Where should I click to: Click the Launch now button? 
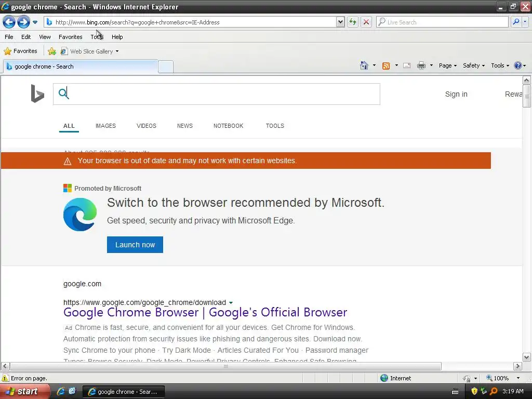[135, 245]
